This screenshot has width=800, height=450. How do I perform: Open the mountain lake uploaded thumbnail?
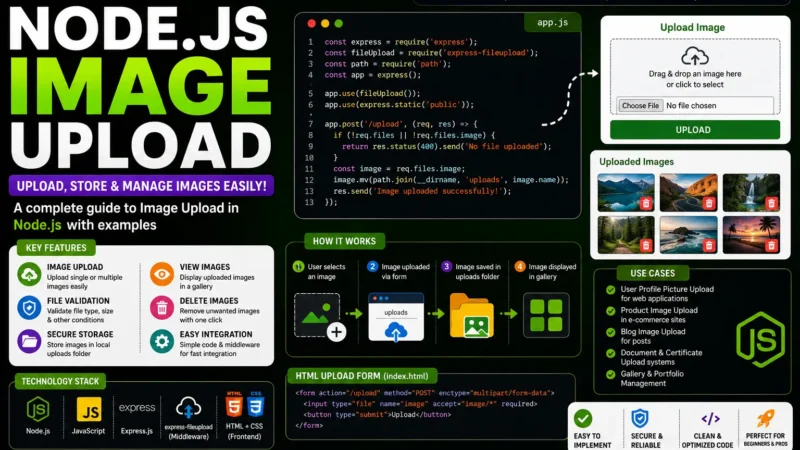(626, 192)
